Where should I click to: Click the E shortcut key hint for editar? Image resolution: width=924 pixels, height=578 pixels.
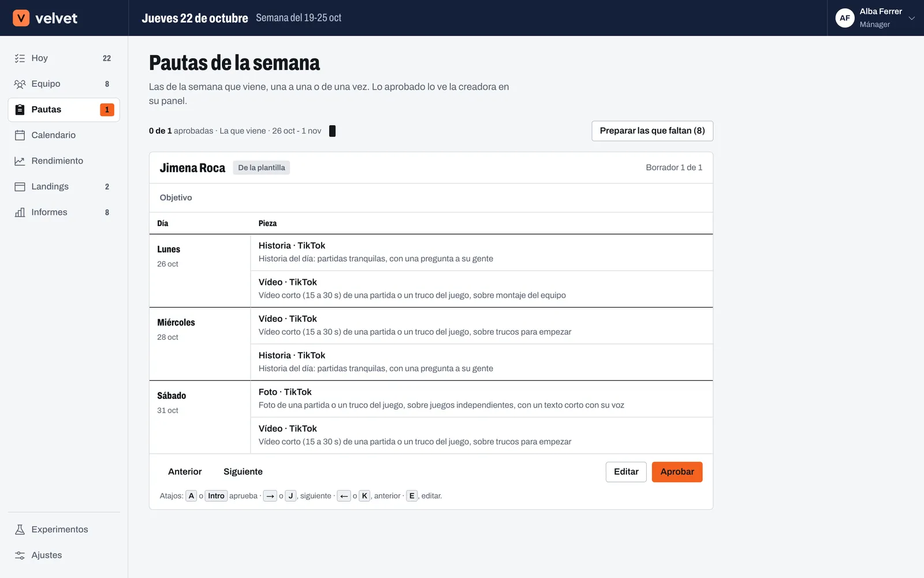(412, 496)
